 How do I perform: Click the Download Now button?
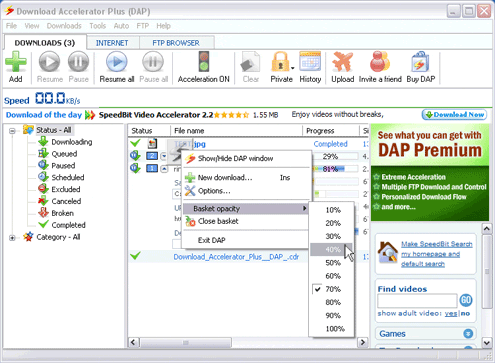click(x=454, y=115)
